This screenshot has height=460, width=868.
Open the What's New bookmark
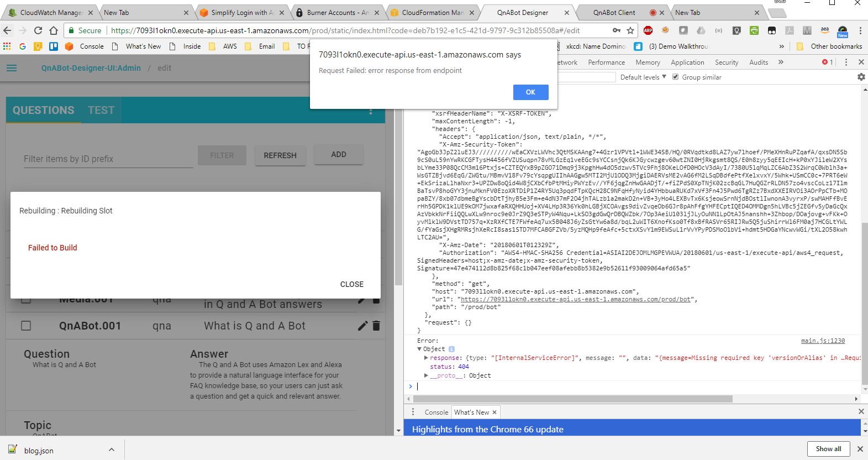click(136, 46)
